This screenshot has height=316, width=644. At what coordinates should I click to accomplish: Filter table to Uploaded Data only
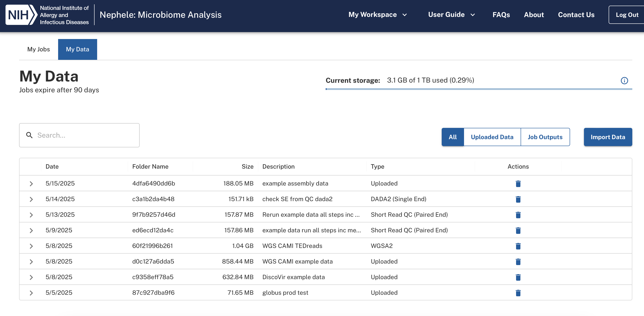492,137
